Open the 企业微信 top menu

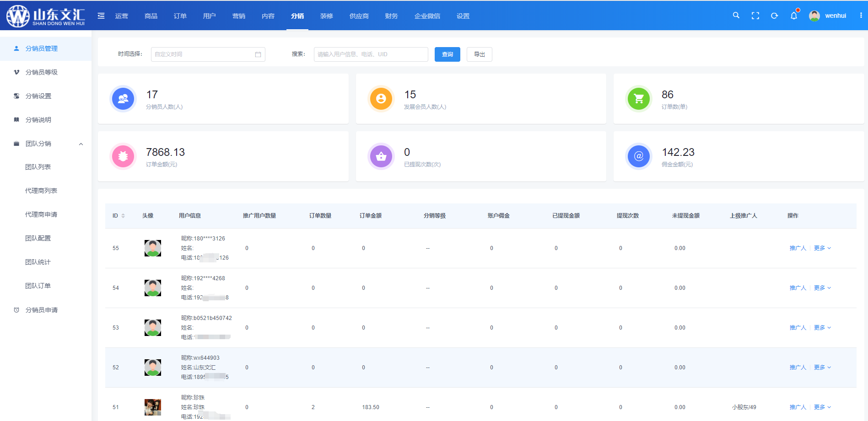(x=427, y=16)
